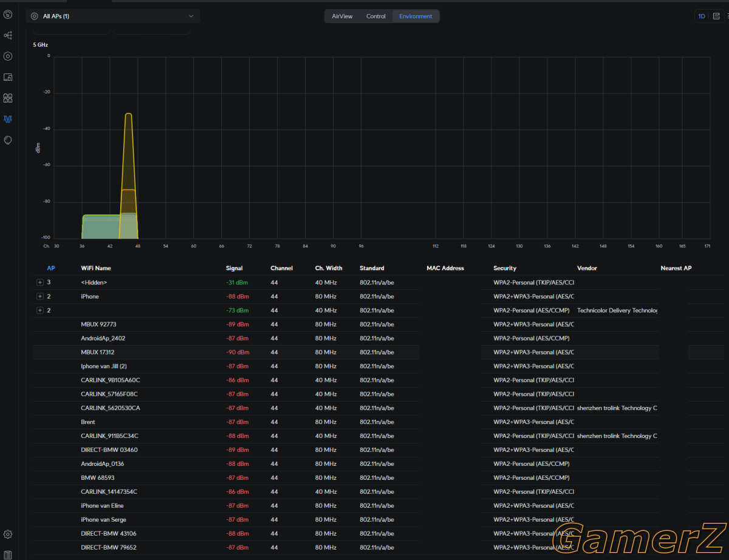Expand the iPhone network group row

(40, 296)
